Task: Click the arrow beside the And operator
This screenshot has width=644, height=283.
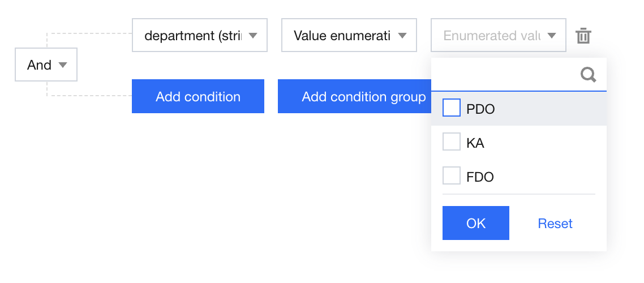Action: point(63,65)
